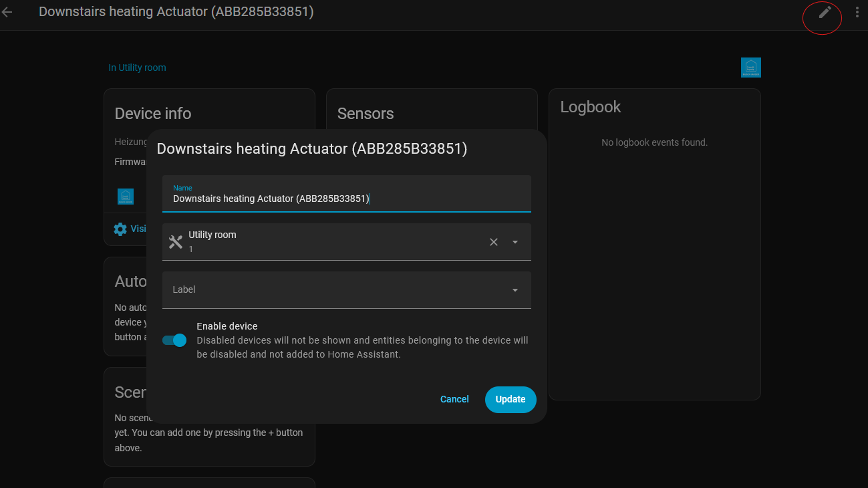Open the "In Utility room" link
Image resolution: width=868 pixels, height=488 pixels.
click(137, 68)
